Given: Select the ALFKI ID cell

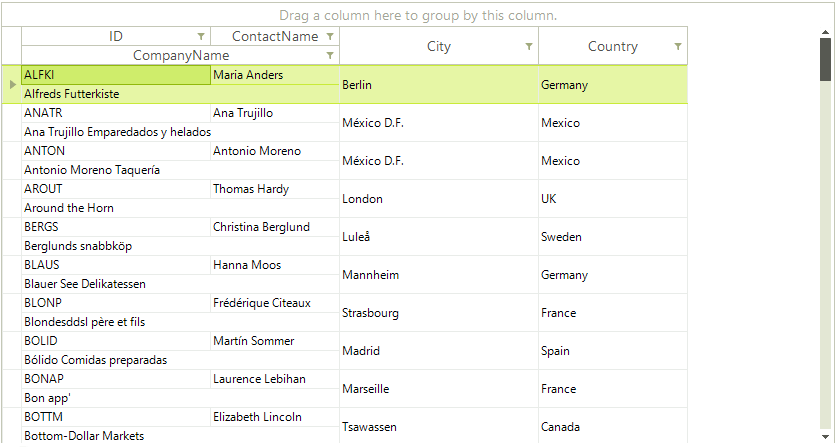Looking at the screenshot, I should click(x=116, y=75).
